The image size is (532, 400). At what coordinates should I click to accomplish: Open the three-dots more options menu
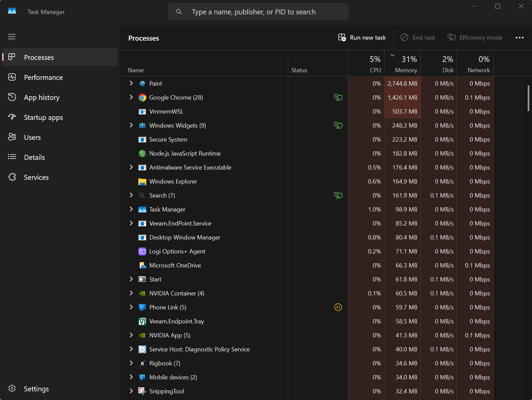519,38
